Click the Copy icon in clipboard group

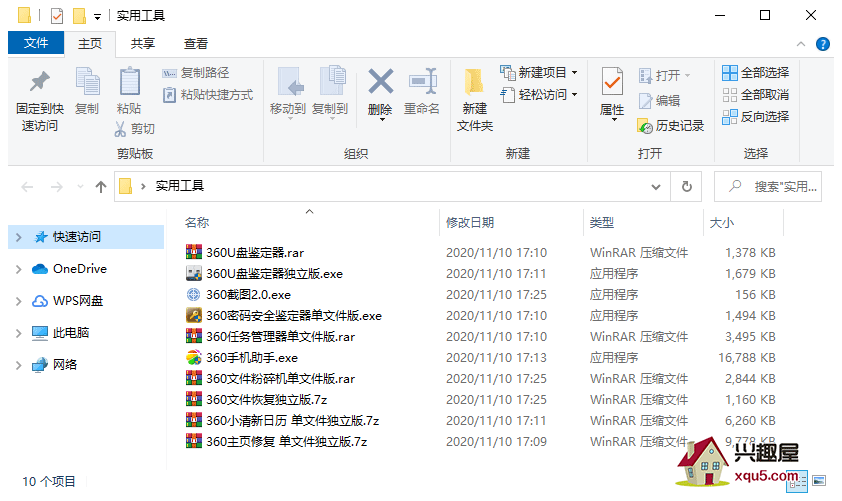87,82
